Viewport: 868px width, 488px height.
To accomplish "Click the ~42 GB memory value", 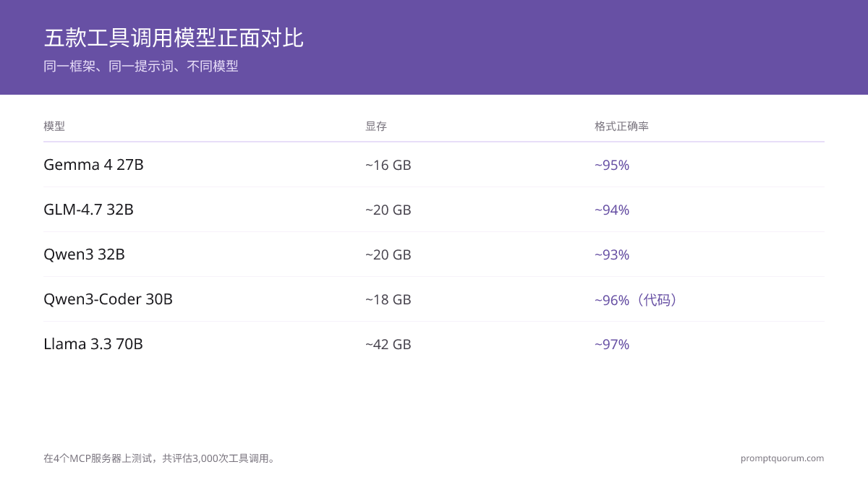I will pyautogui.click(x=388, y=344).
